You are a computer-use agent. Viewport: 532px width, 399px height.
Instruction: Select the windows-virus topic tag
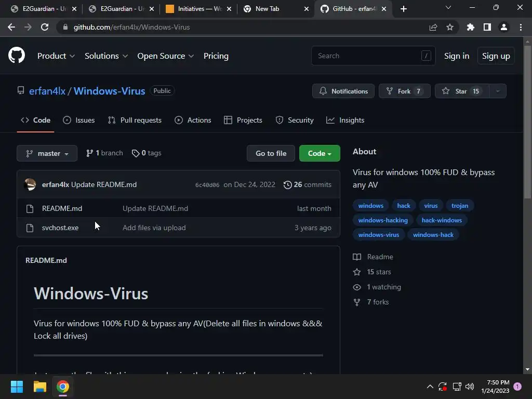coord(379,235)
